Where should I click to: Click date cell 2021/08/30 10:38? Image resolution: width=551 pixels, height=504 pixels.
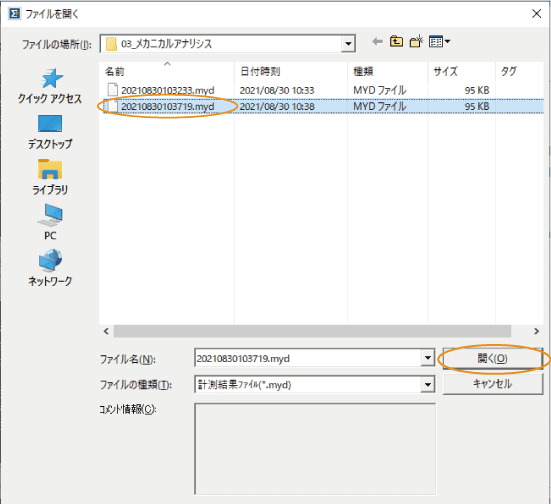click(x=277, y=106)
